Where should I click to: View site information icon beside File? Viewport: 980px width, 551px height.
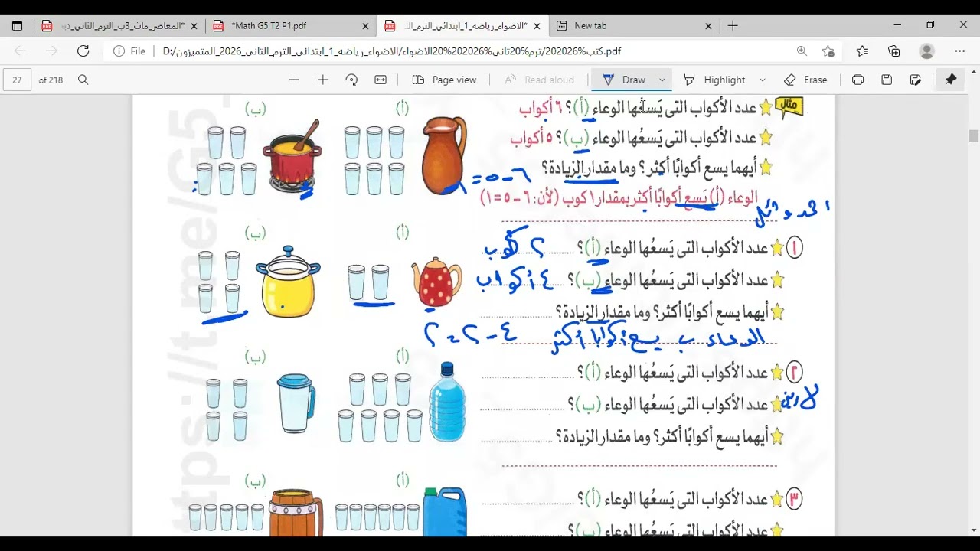(x=119, y=51)
